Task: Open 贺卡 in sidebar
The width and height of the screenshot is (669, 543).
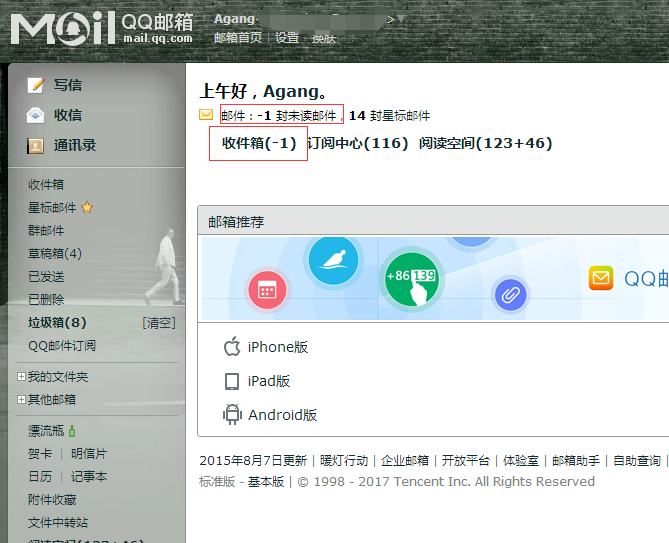Action: (x=40, y=453)
